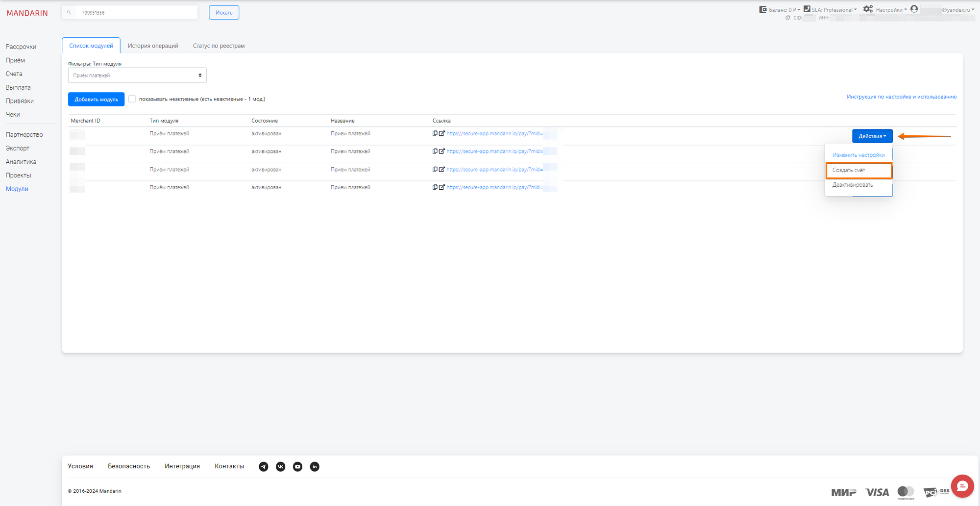Switch to История операций tab
The width and height of the screenshot is (980, 506).
point(153,46)
